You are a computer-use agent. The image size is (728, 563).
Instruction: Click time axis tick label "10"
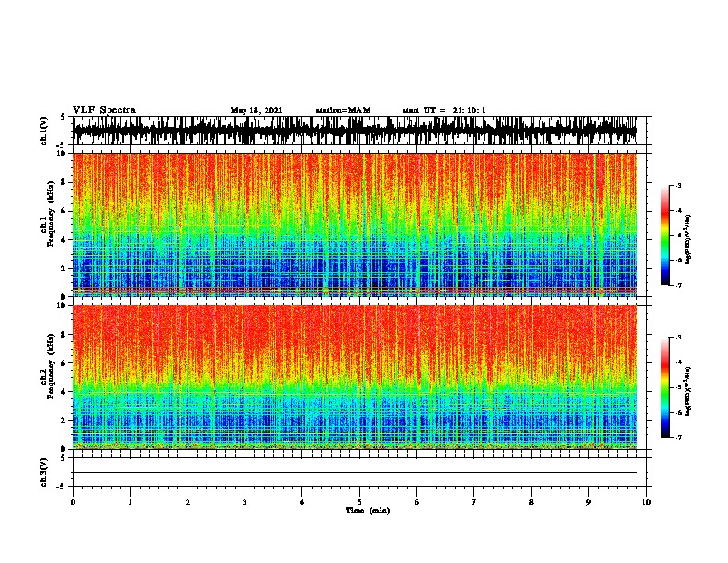click(x=646, y=502)
